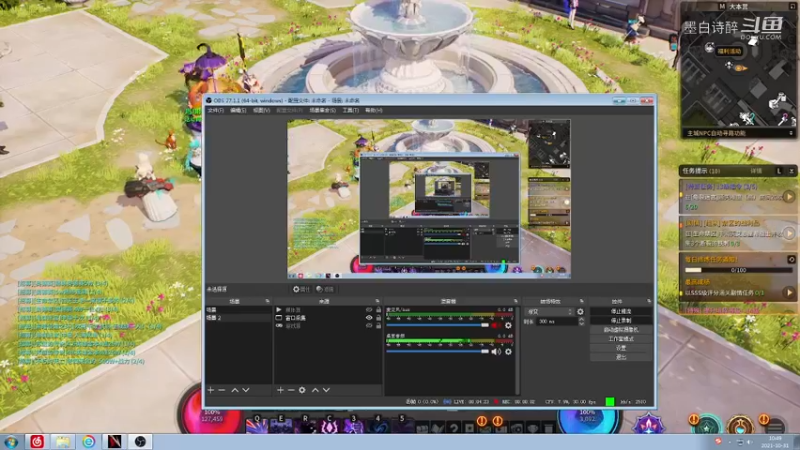This screenshot has width=800, height=450.
Task: Remove selected scene with the minus icon
Action: [222, 390]
